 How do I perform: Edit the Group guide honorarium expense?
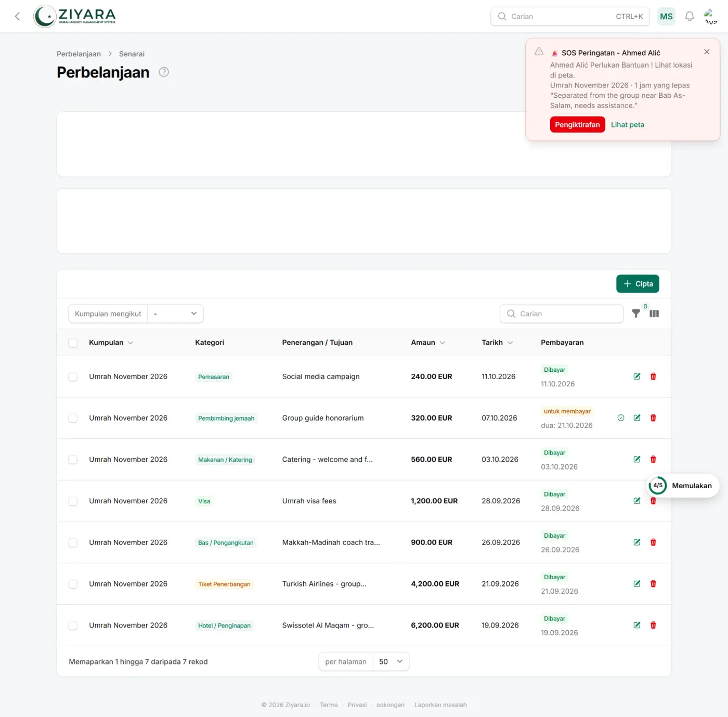point(637,418)
